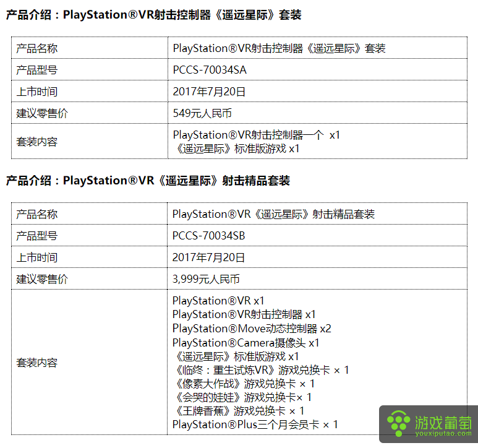
Task: Select 《会哭的娃娃》游戏兑换卡× 1
Action: [242, 397]
